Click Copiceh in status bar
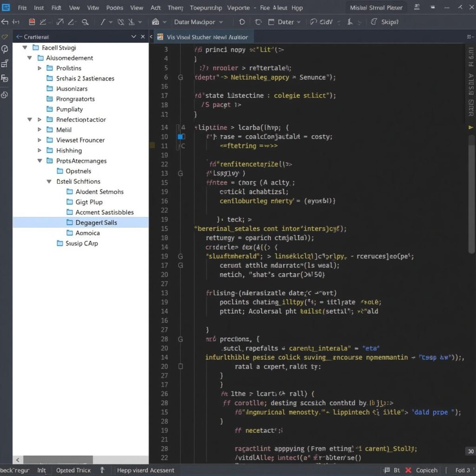Image resolution: width=476 pixels, height=476 pixels. [427, 470]
